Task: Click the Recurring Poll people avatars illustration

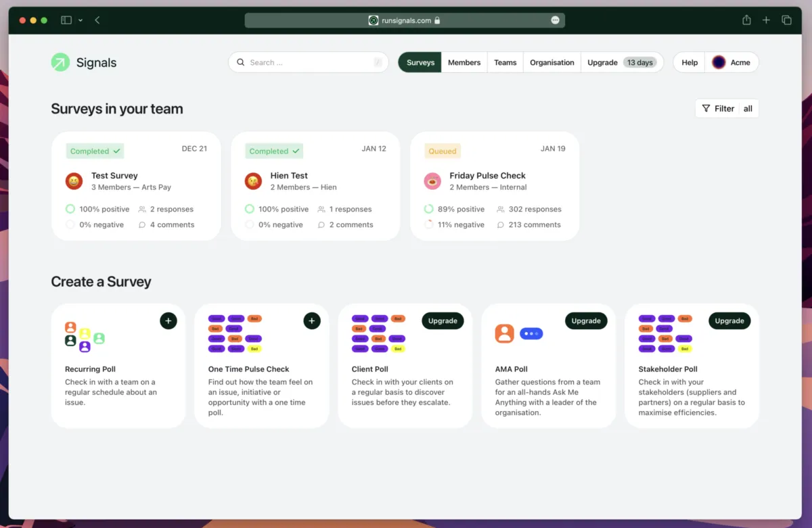Action: tap(85, 337)
